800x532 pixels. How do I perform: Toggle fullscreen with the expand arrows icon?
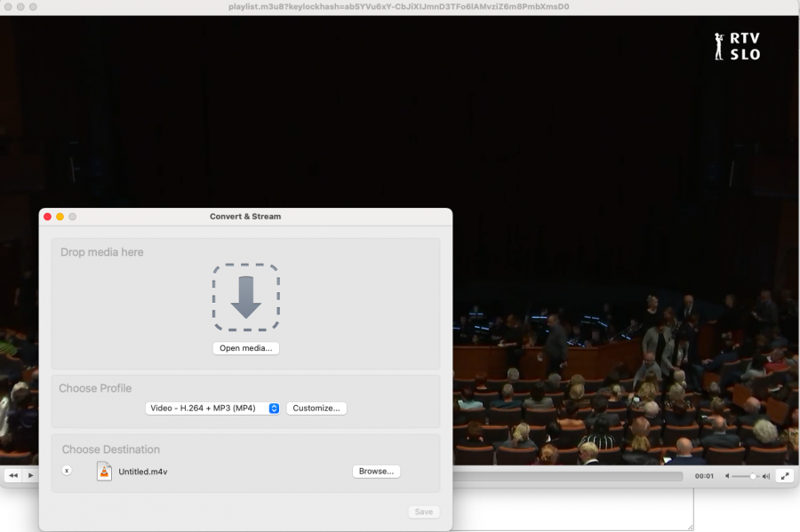pos(784,476)
